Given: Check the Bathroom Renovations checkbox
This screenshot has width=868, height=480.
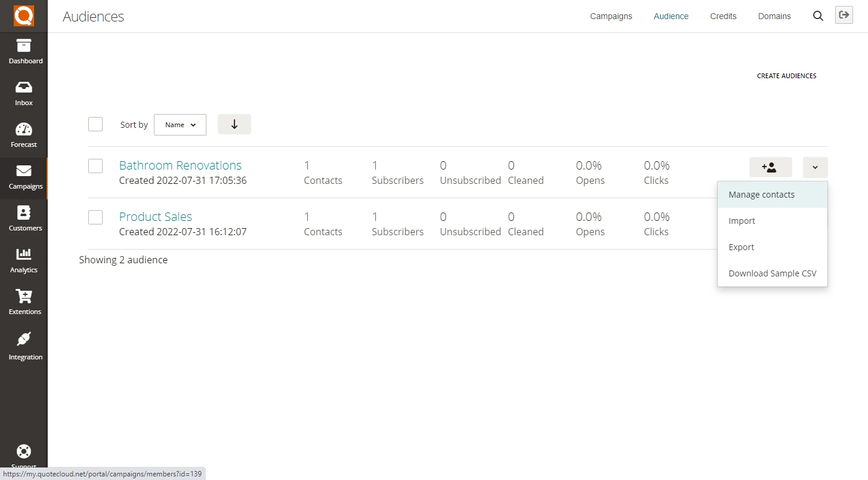Looking at the screenshot, I should point(95,166).
